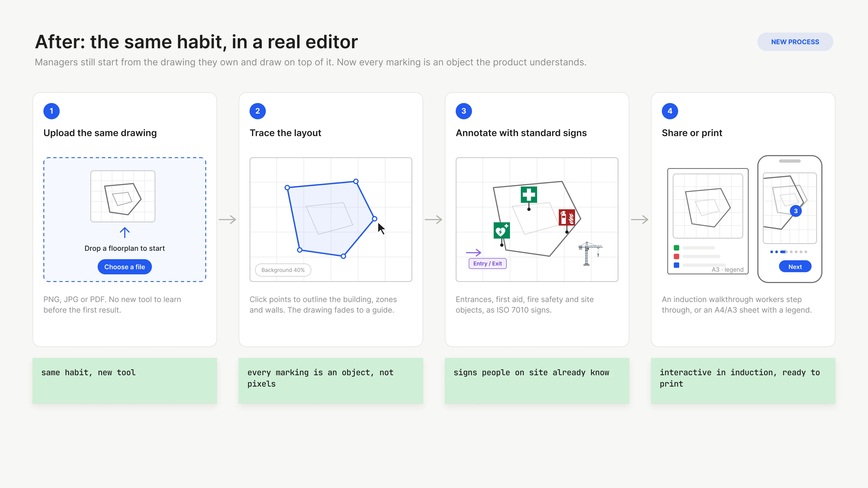Click the floorplan thumbnail in the drop zone
Screen dimensions: 868x488
(x=123, y=196)
